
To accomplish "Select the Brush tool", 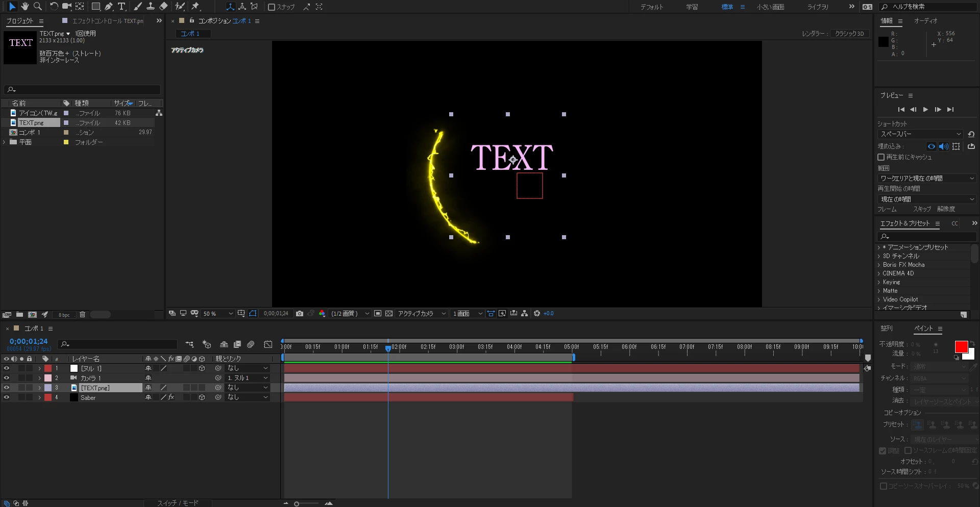I will 138,7.
